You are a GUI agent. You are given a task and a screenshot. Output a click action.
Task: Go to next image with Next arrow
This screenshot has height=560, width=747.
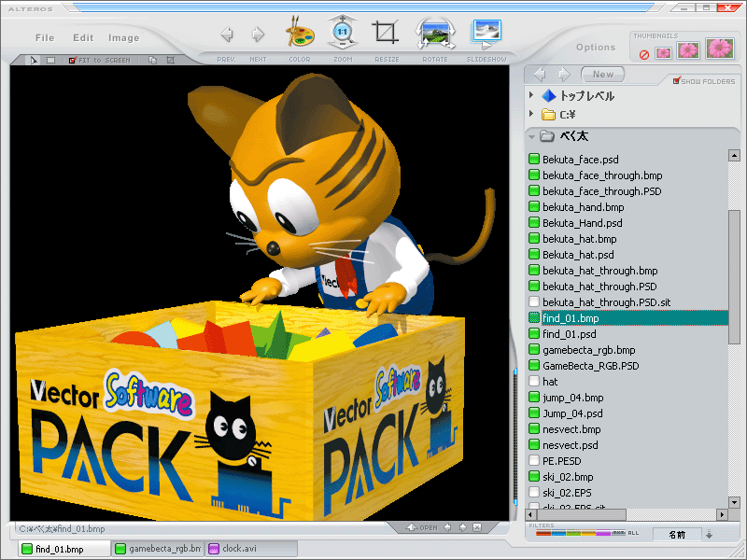(x=258, y=35)
